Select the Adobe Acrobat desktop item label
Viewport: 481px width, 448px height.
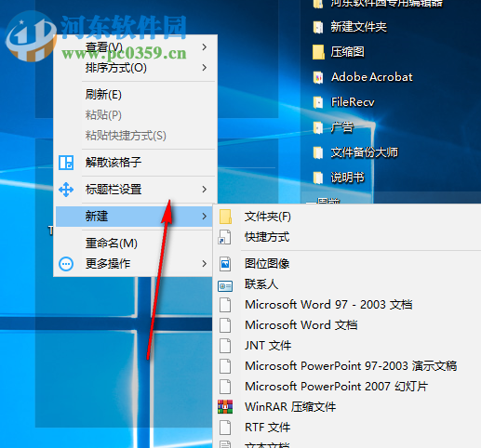tap(372, 77)
